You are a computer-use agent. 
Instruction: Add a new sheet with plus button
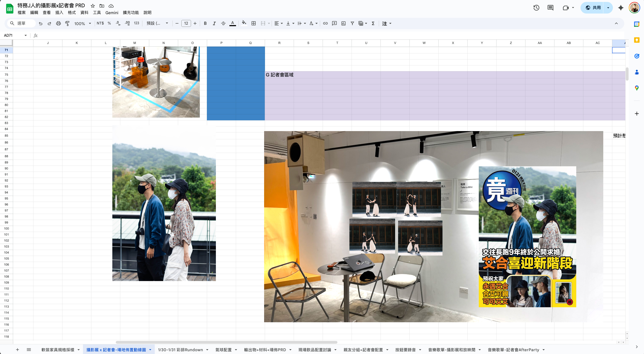17,349
